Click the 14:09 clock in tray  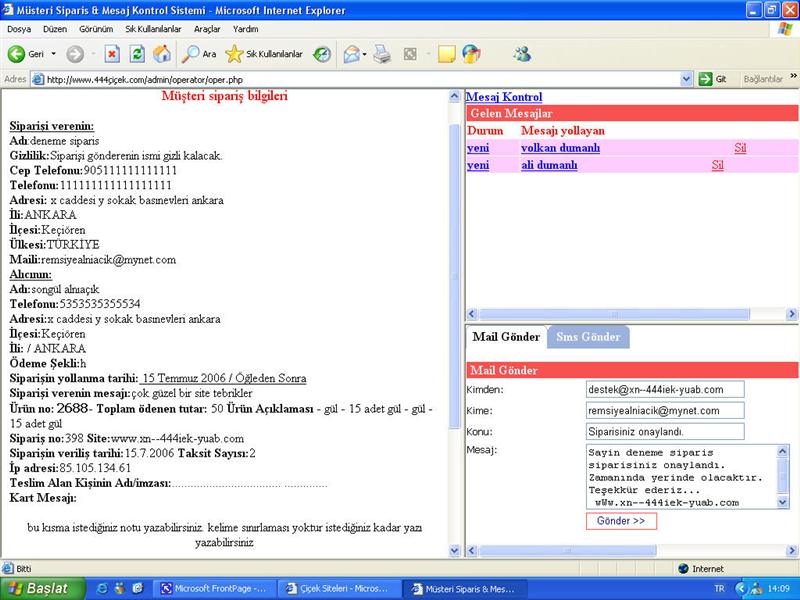pyautogui.click(x=778, y=588)
